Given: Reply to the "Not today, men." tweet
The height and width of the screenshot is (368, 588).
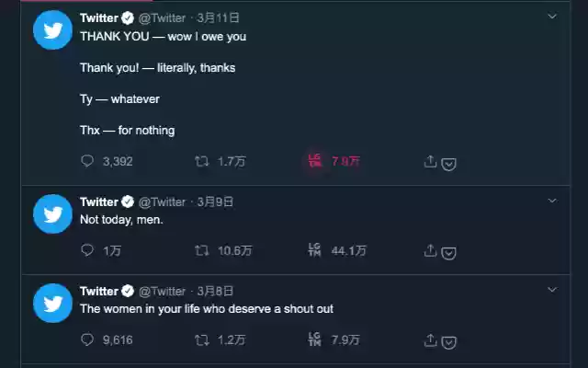Looking at the screenshot, I should click(88, 249).
